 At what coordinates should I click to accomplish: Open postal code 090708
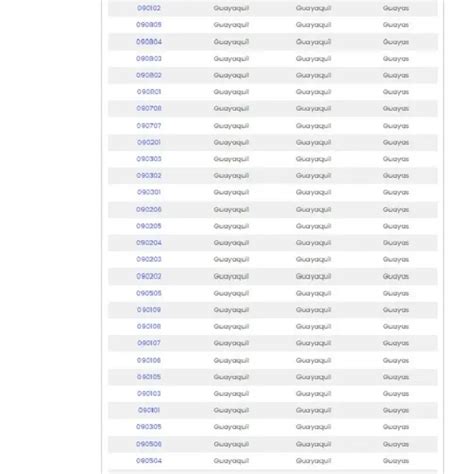click(x=149, y=108)
